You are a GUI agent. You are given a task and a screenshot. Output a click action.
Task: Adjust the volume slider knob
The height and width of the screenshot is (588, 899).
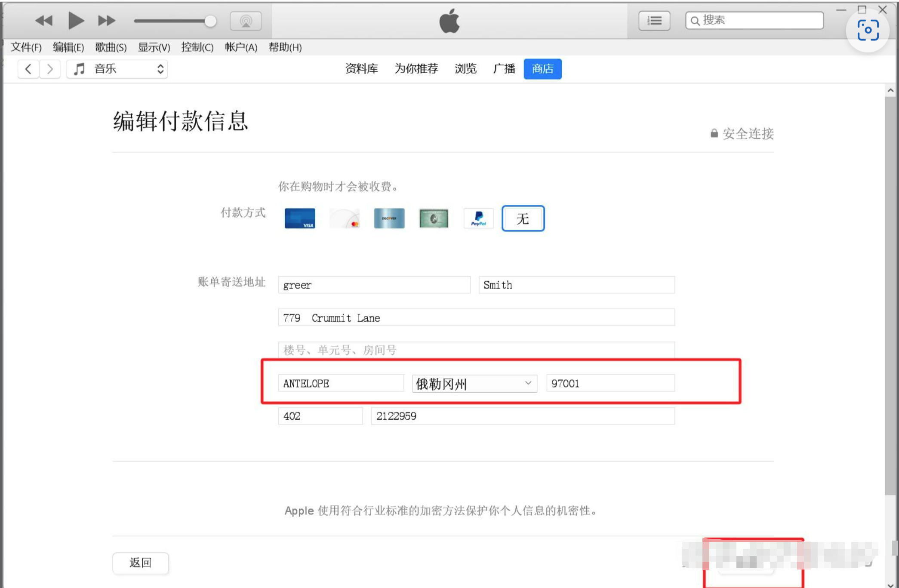tap(210, 21)
